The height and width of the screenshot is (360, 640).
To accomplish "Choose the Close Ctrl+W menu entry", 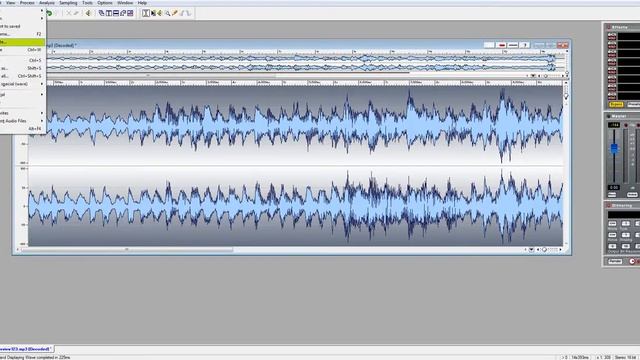I will [x=22, y=50].
